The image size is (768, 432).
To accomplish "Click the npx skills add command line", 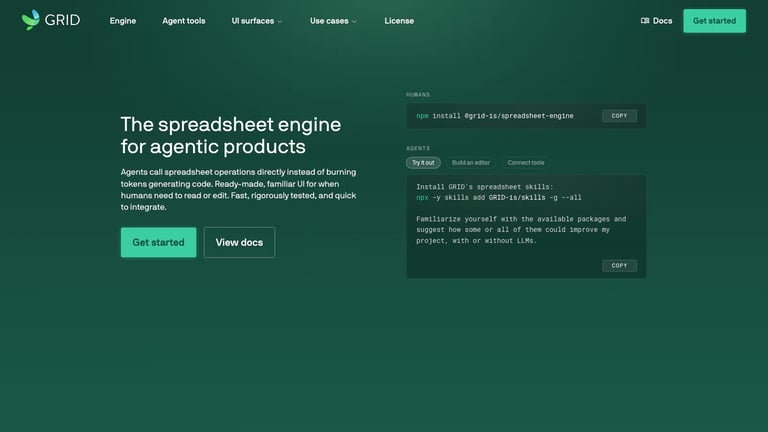I will pos(499,198).
